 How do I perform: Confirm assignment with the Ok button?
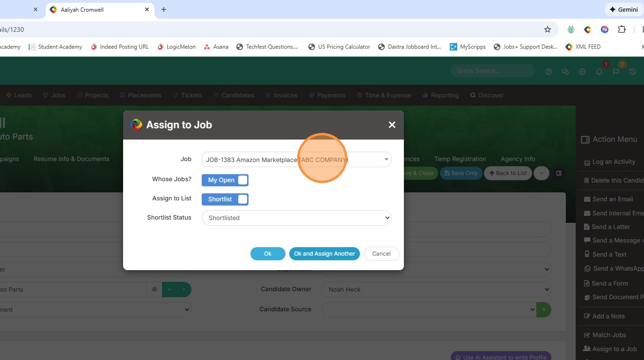click(268, 254)
